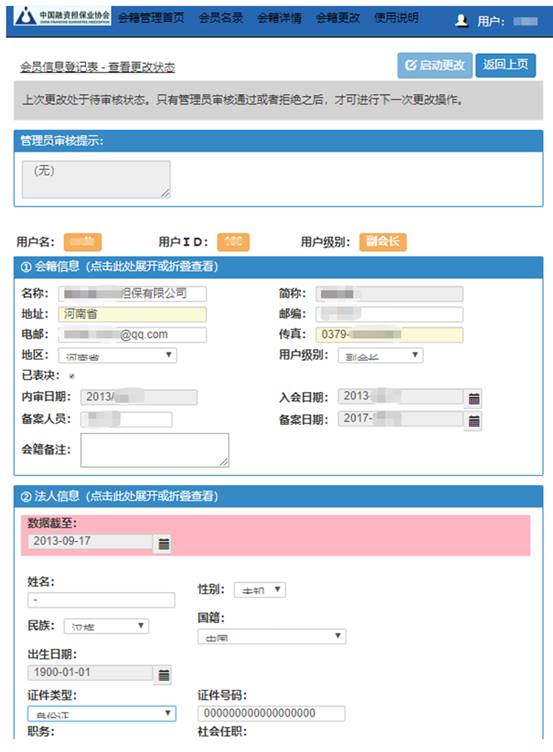Click the 启动更改 button

(x=435, y=65)
